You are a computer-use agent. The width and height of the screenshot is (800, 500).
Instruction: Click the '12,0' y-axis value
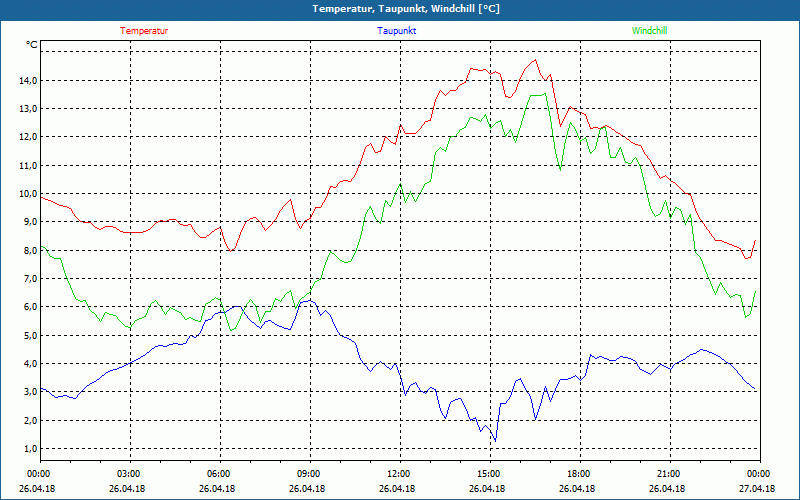point(28,137)
